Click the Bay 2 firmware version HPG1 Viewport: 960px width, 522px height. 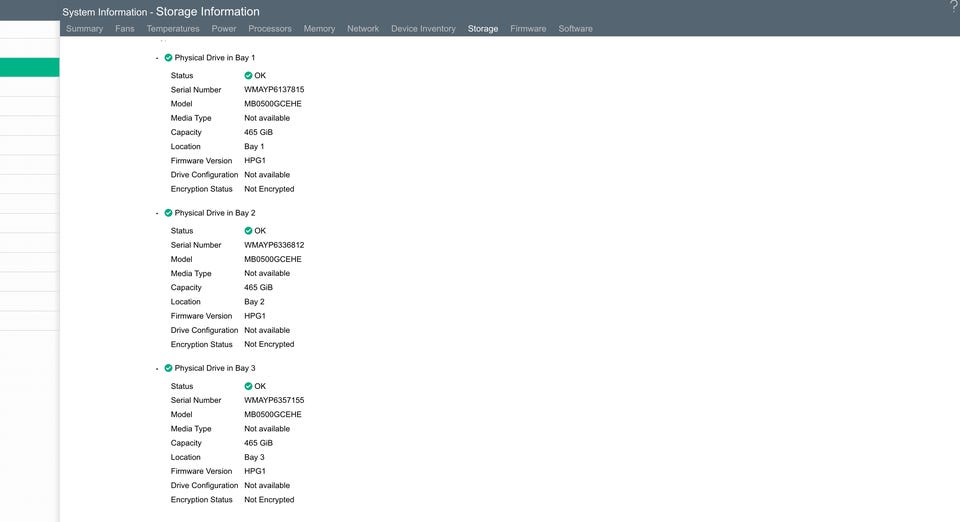pyautogui.click(x=255, y=316)
